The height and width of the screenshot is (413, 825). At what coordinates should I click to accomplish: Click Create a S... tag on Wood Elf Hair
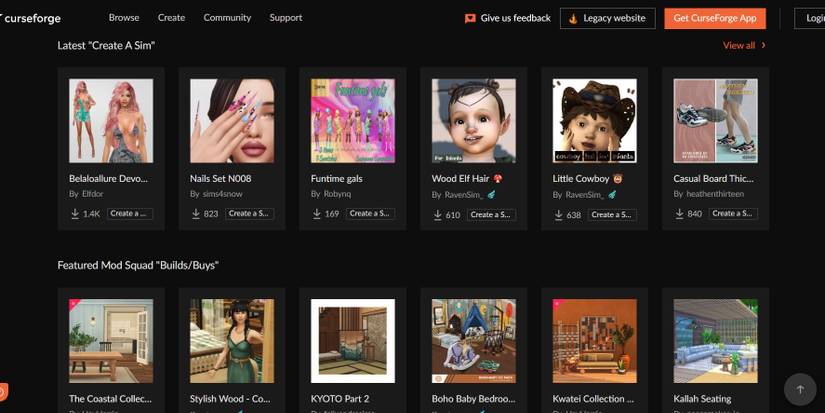[x=491, y=214]
